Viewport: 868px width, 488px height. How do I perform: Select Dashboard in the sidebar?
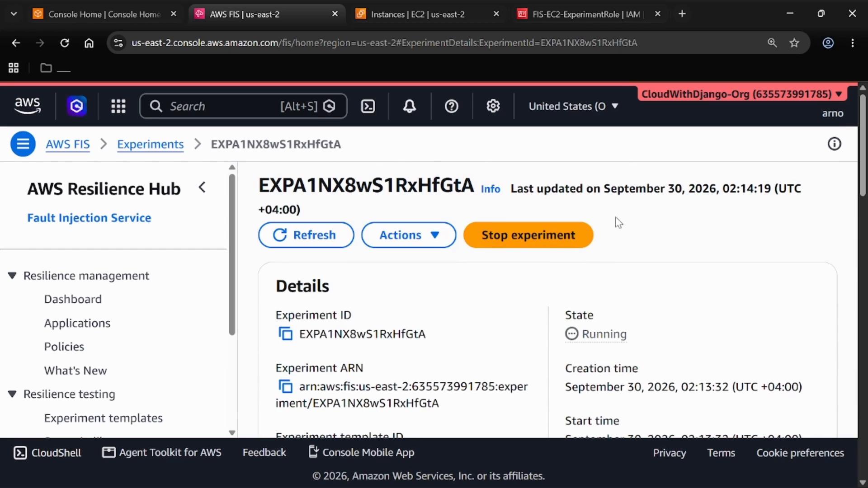click(x=73, y=299)
